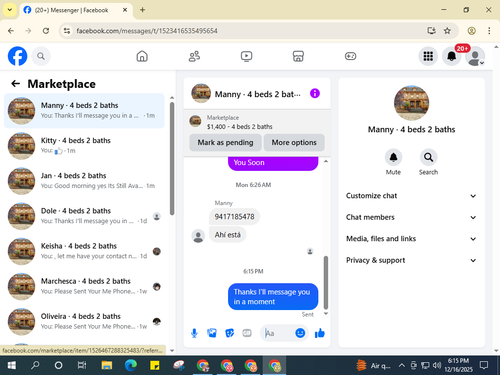
Task: Open Chrome profile icon in toolbar
Action: point(471,31)
